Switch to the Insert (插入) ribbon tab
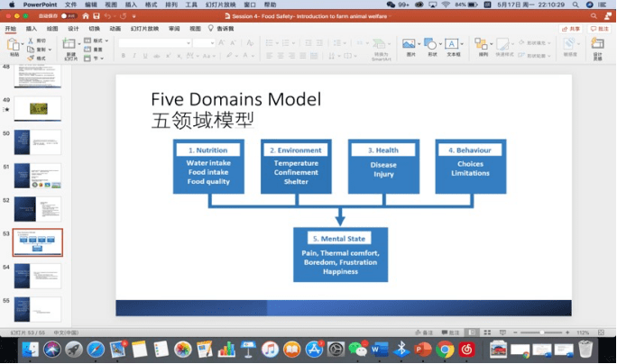The width and height of the screenshot is (617, 364). 32,28
